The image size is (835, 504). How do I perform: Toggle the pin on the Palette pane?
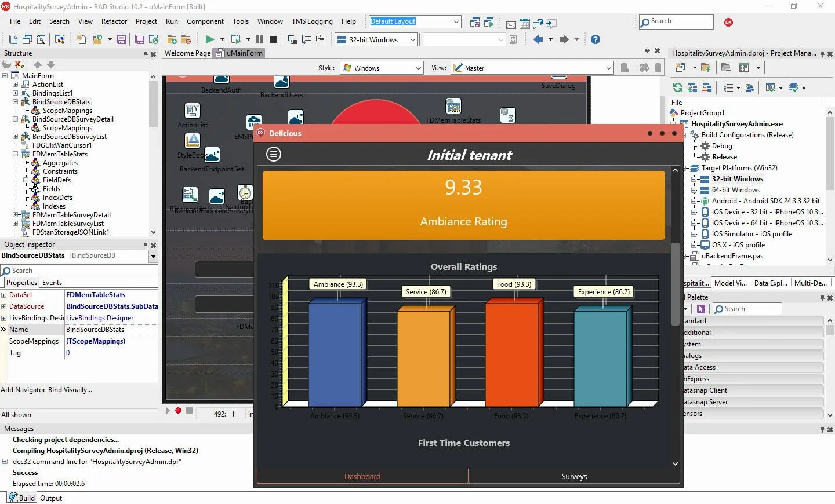click(822, 298)
